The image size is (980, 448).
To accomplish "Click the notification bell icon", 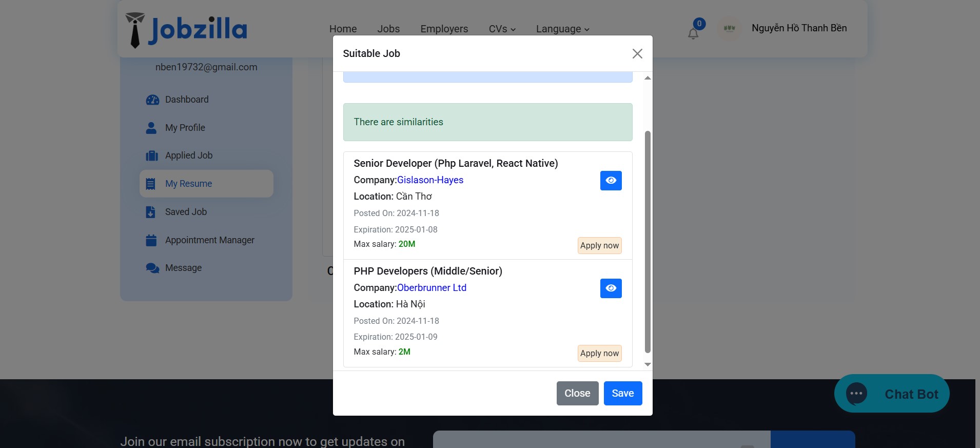I will tap(693, 34).
